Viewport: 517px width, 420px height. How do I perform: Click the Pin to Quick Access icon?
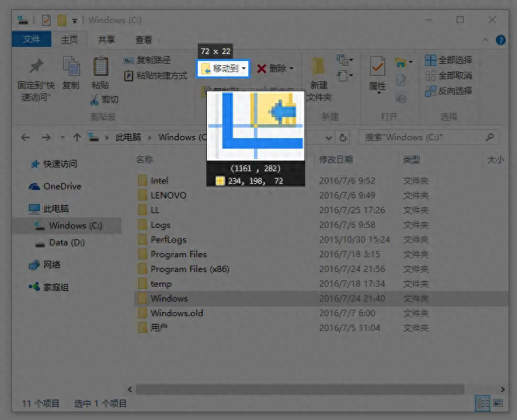pyautogui.click(x=36, y=67)
